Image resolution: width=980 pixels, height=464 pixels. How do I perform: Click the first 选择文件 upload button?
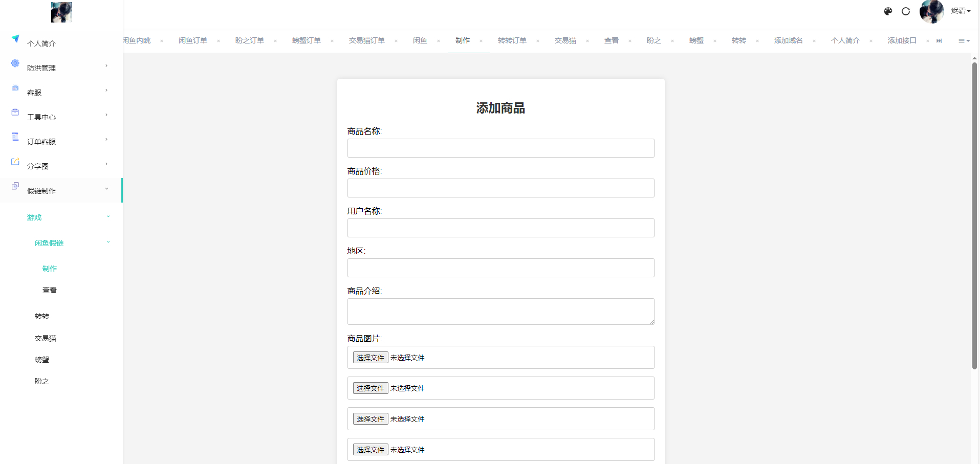(370, 357)
